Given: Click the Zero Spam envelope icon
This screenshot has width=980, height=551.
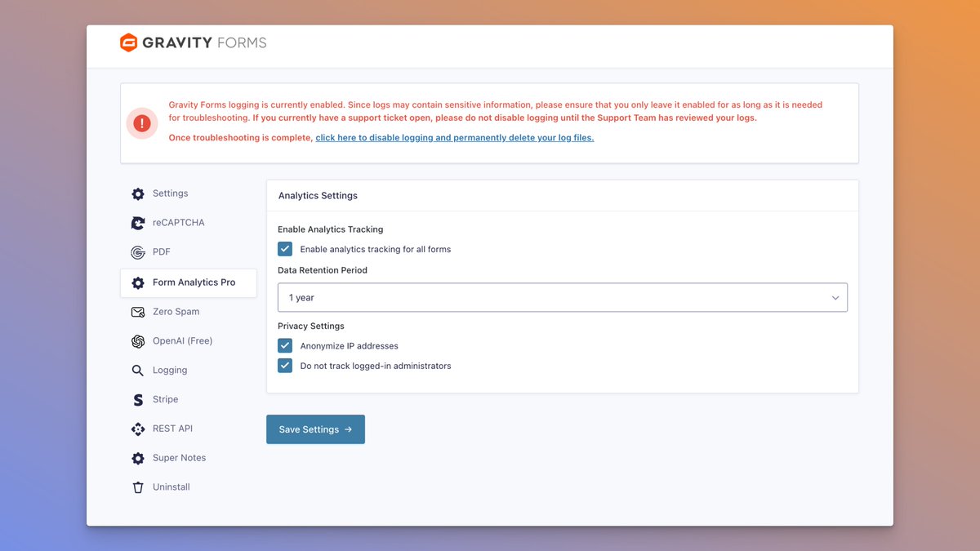Looking at the screenshot, I should click(138, 312).
